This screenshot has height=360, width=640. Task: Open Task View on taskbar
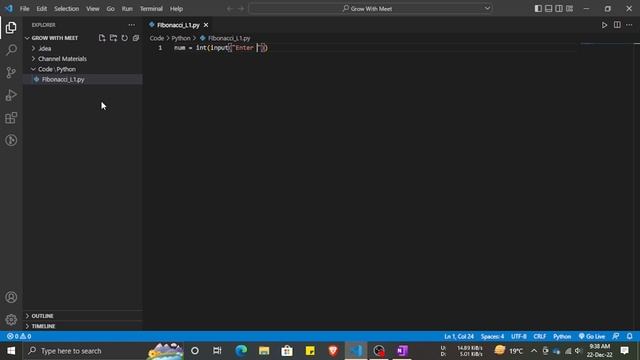pos(218,351)
